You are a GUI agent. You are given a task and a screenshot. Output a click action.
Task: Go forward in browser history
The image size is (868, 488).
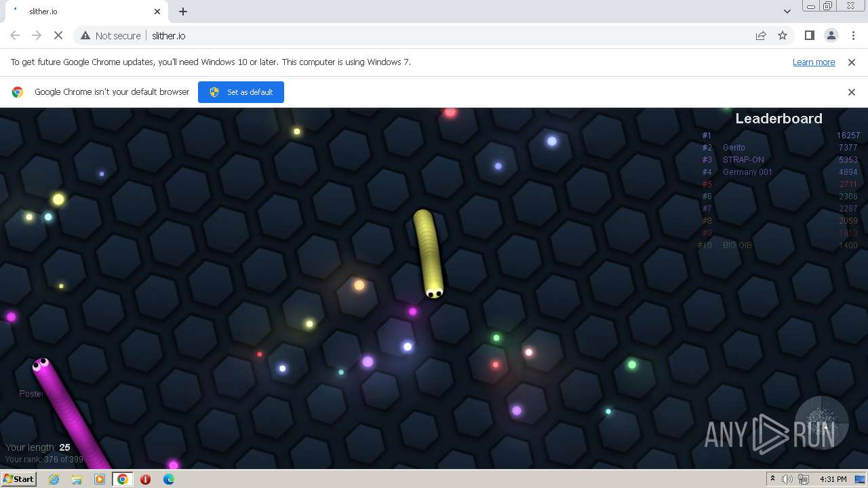click(x=37, y=35)
